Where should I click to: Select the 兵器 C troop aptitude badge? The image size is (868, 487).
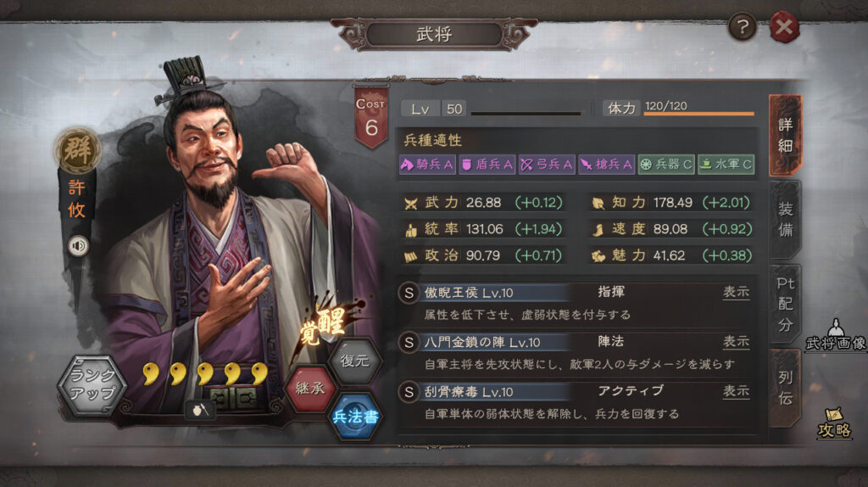coord(666,164)
